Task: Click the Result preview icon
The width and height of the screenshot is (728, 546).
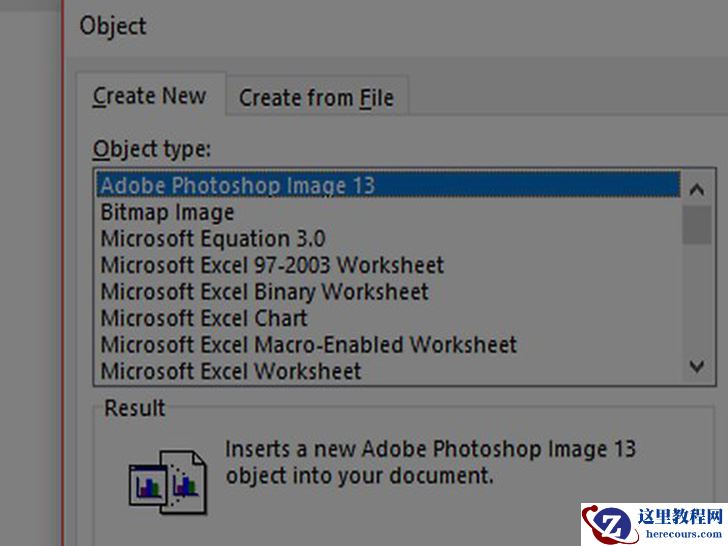Action: pyautogui.click(x=168, y=478)
